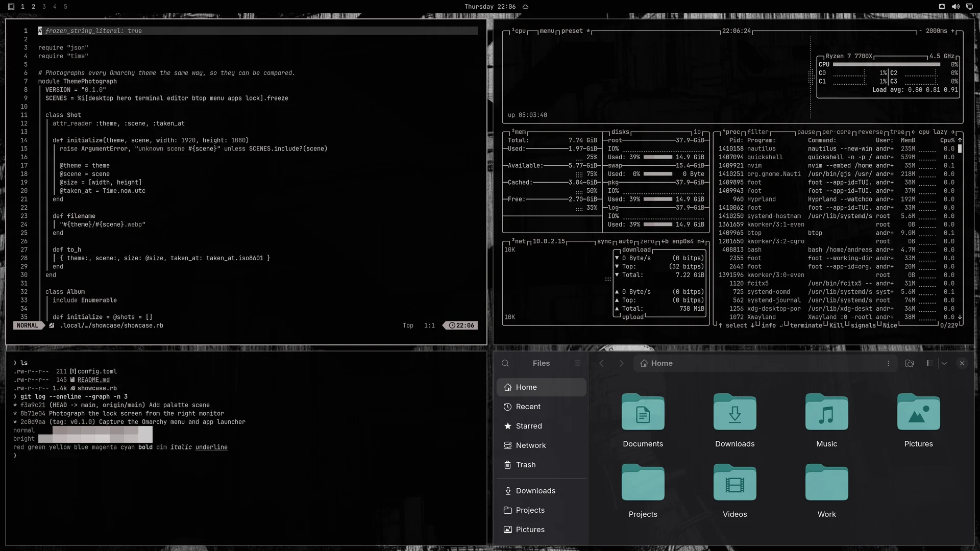Open Network in the Files sidebar
980x551 pixels.
pos(542,445)
